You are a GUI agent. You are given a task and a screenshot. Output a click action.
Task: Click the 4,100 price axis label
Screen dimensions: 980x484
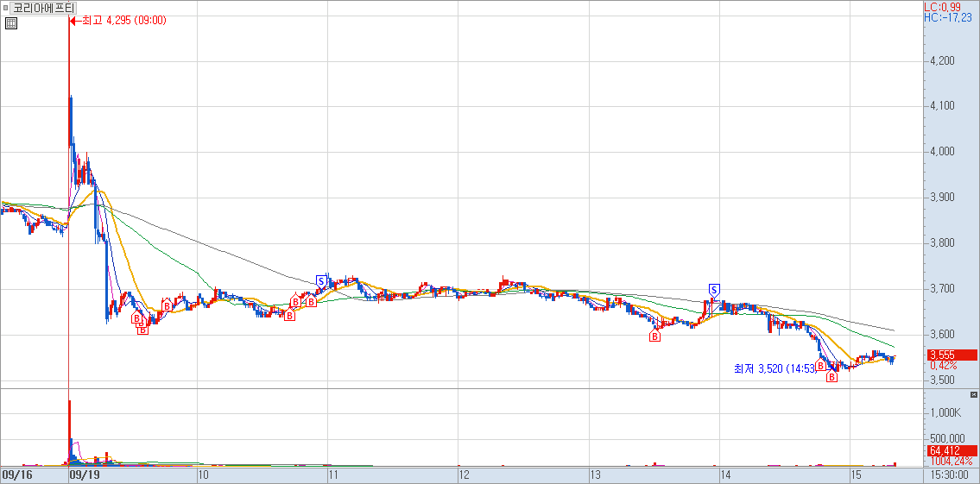[942, 106]
